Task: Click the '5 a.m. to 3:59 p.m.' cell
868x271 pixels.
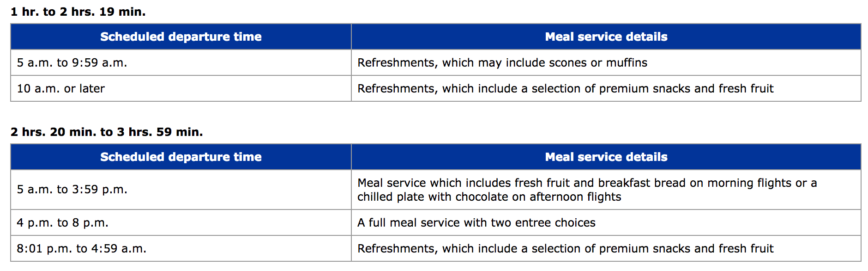Action: (x=181, y=190)
